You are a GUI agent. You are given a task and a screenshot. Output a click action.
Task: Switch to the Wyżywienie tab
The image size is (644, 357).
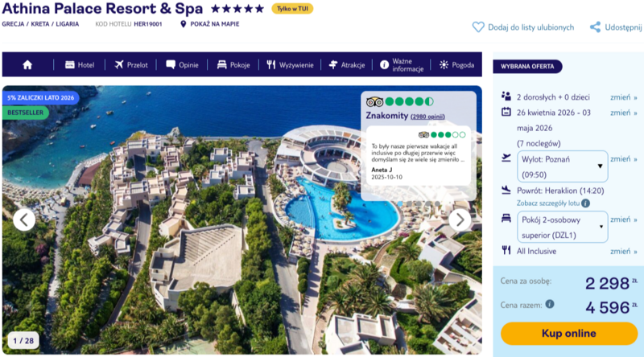click(290, 65)
